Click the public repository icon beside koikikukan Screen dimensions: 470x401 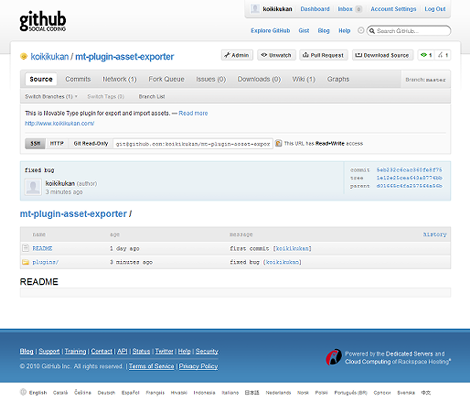[23, 56]
